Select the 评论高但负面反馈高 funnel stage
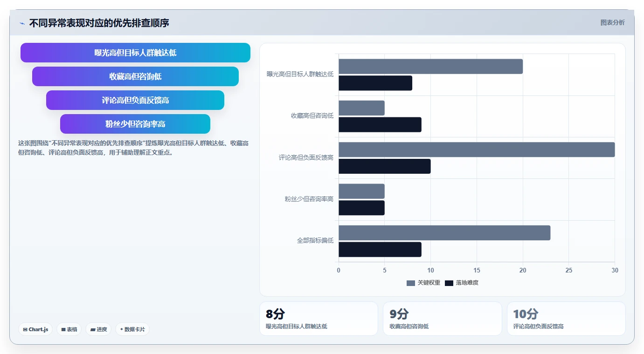 click(x=135, y=100)
